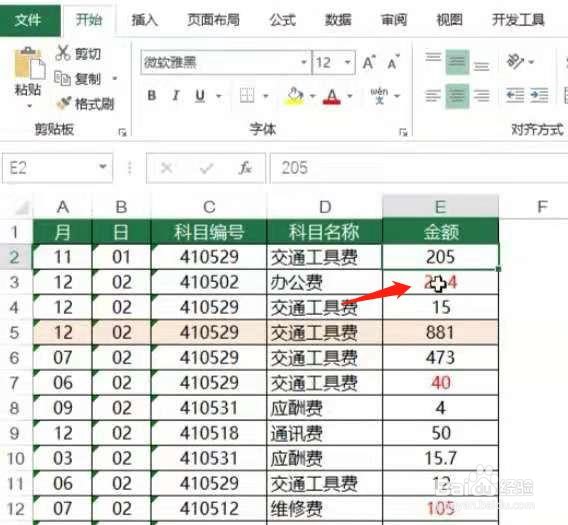
Task: Click the select-all corner triangle
Action: tap(22, 208)
